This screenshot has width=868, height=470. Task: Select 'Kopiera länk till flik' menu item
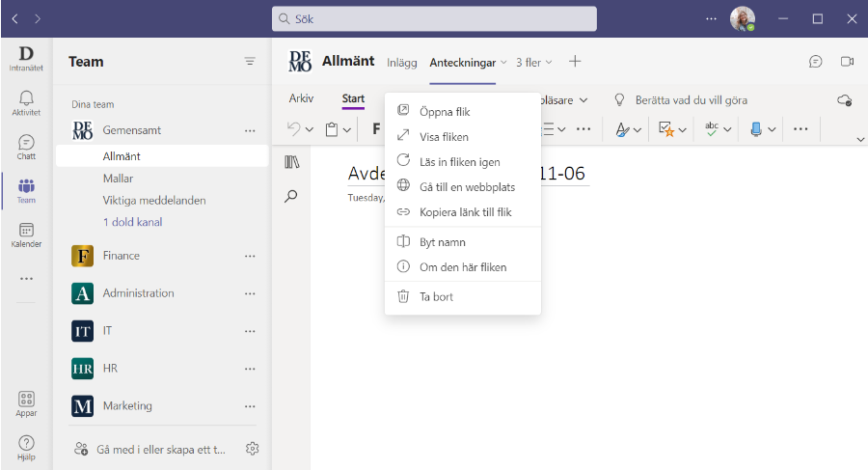pyautogui.click(x=465, y=212)
